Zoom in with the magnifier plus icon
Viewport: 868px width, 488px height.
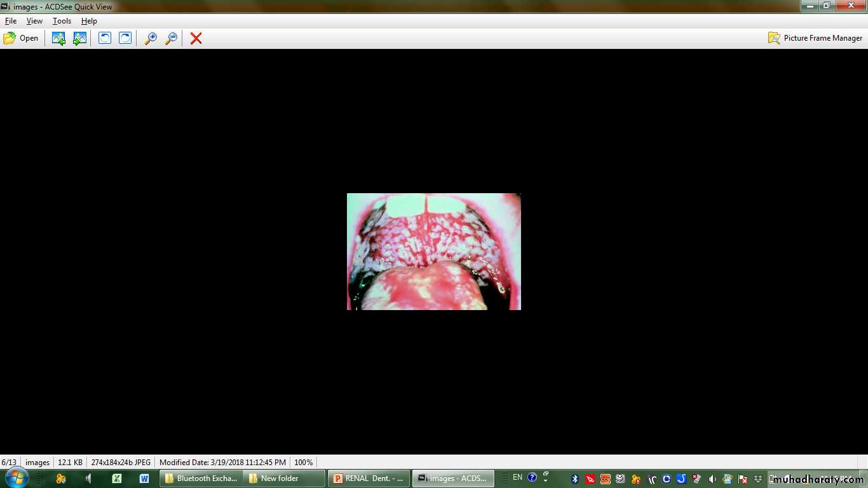click(151, 38)
